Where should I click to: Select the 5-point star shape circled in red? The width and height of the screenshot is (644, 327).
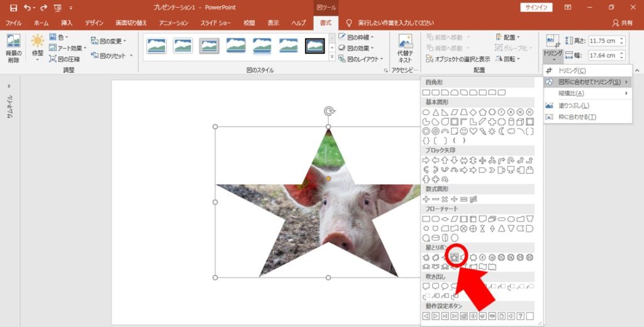pos(454,257)
